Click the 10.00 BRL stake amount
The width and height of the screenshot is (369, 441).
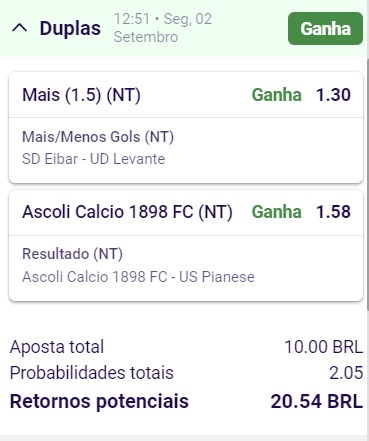coord(323,347)
